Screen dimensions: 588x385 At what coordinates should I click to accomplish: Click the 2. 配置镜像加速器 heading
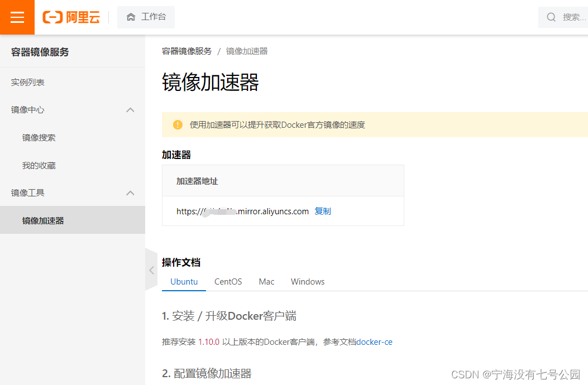click(x=207, y=373)
